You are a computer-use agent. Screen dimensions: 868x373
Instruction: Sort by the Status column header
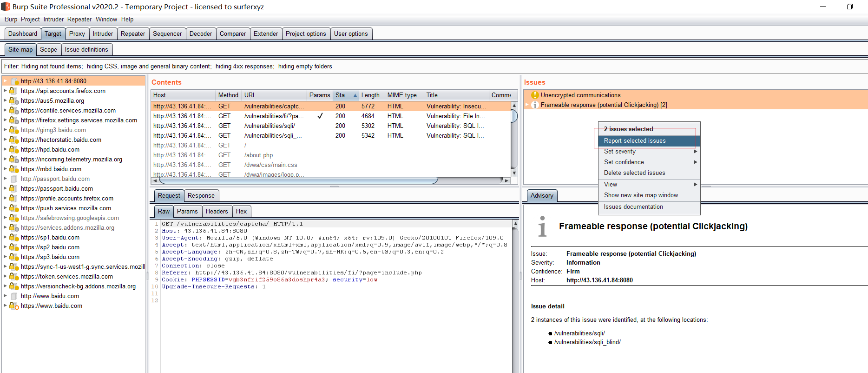[346, 95]
